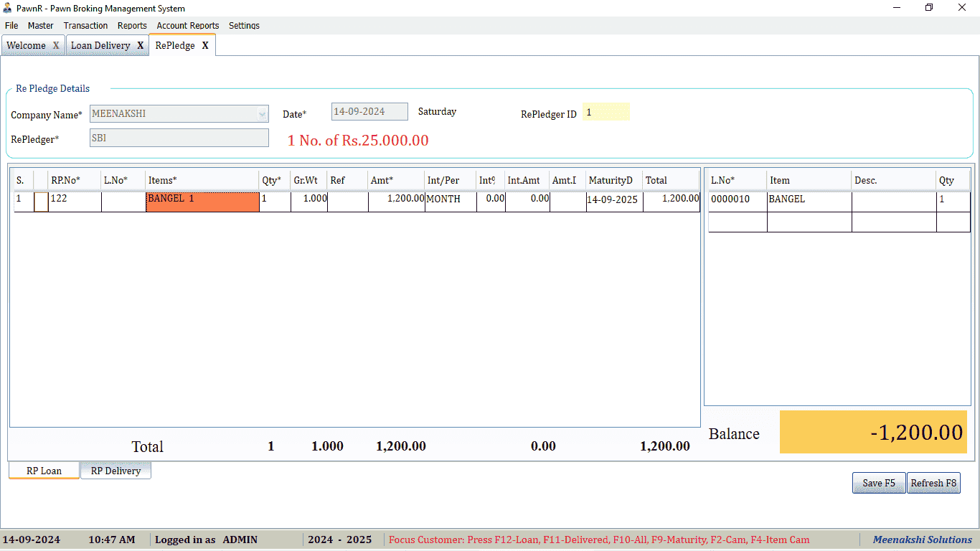
Task: Click the yellow RePledger ID field
Action: (x=606, y=112)
